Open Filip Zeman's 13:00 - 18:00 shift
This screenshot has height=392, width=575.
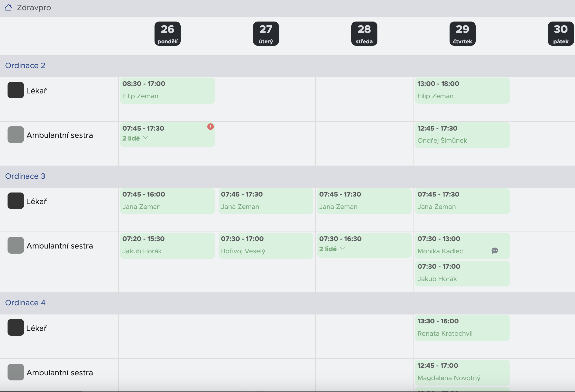pyautogui.click(x=462, y=90)
